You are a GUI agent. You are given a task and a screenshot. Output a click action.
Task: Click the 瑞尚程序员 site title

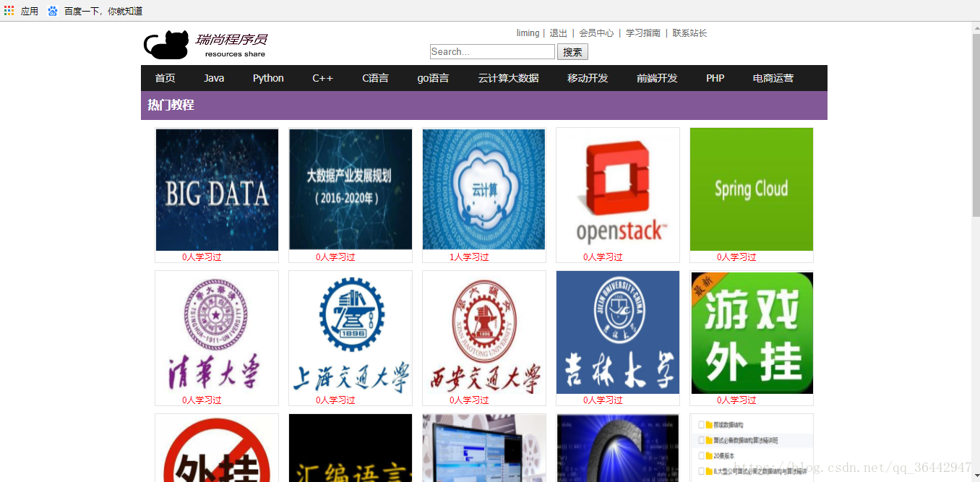[x=231, y=39]
